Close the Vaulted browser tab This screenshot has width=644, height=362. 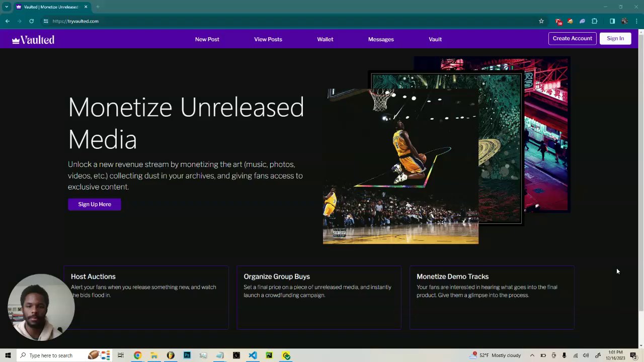click(x=86, y=7)
